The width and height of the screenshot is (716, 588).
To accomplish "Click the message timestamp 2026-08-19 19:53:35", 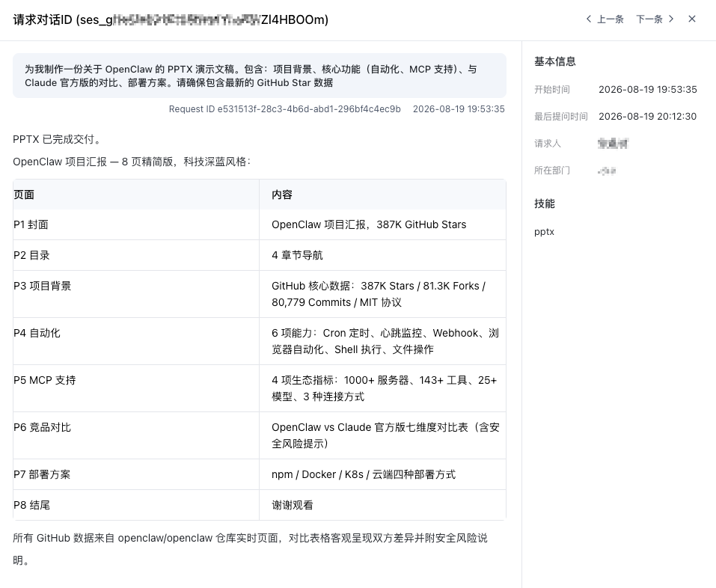I will (x=459, y=109).
